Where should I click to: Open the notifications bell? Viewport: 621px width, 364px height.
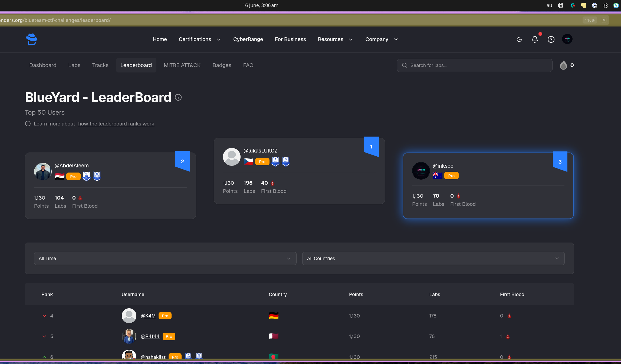point(535,39)
